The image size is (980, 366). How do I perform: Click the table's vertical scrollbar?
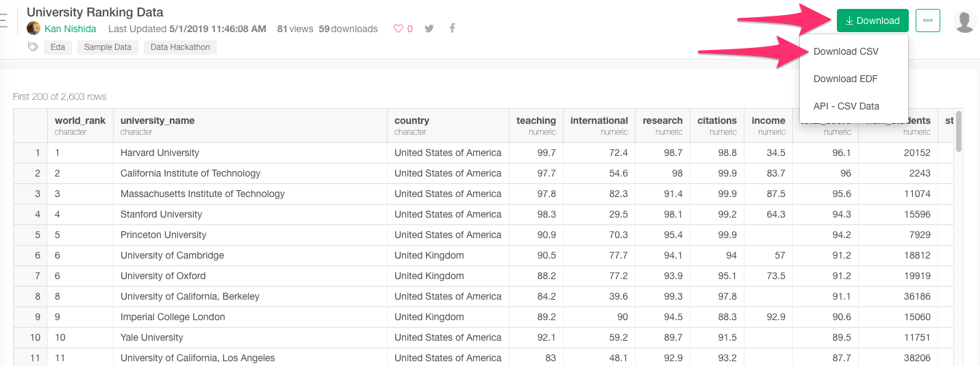click(x=959, y=130)
